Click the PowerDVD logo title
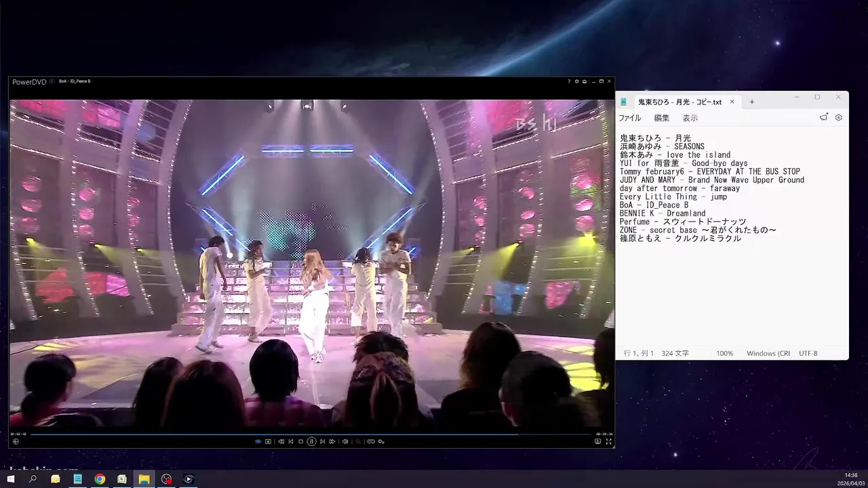This screenshot has height=488, width=868. click(x=29, y=81)
